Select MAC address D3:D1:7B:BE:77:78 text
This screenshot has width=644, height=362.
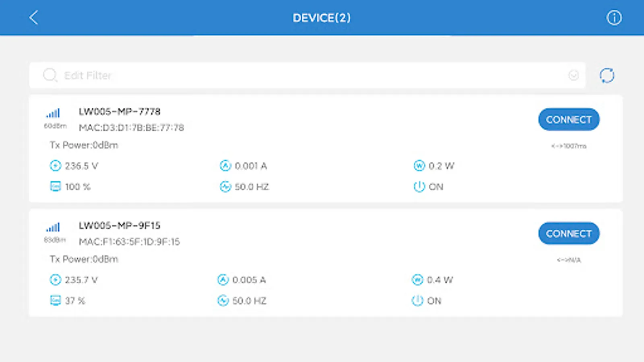point(131,128)
